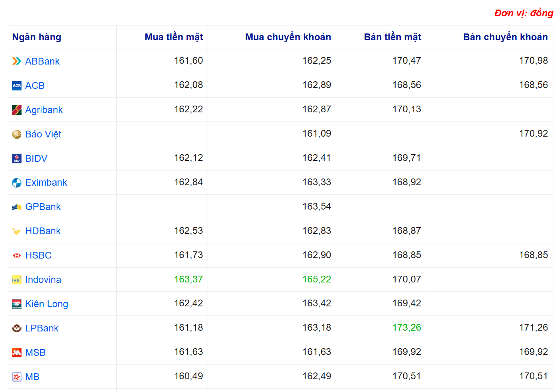This screenshot has width=559, height=392.
Task: Select the Bán chuyển khoản column header
Action: (x=505, y=37)
